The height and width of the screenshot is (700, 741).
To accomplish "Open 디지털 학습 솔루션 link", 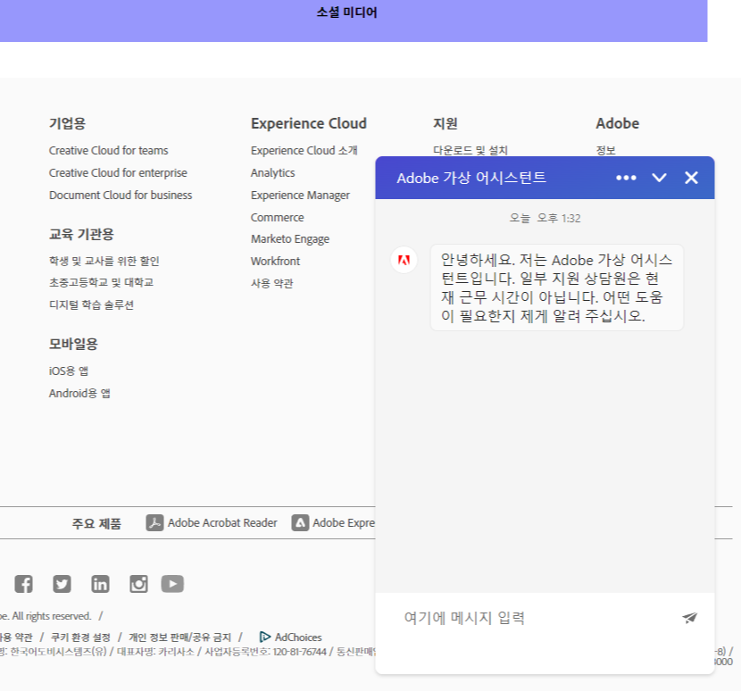I will (x=91, y=304).
